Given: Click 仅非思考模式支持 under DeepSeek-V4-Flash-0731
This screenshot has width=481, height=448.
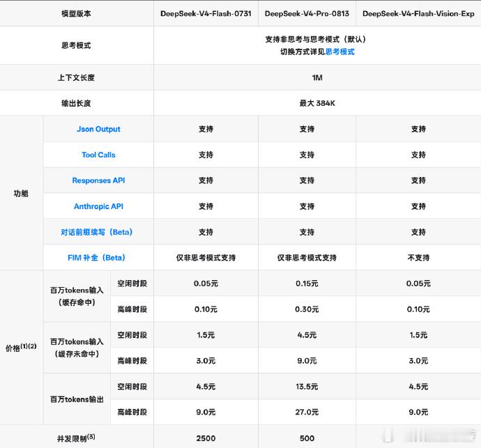Looking at the screenshot, I should (206, 258).
